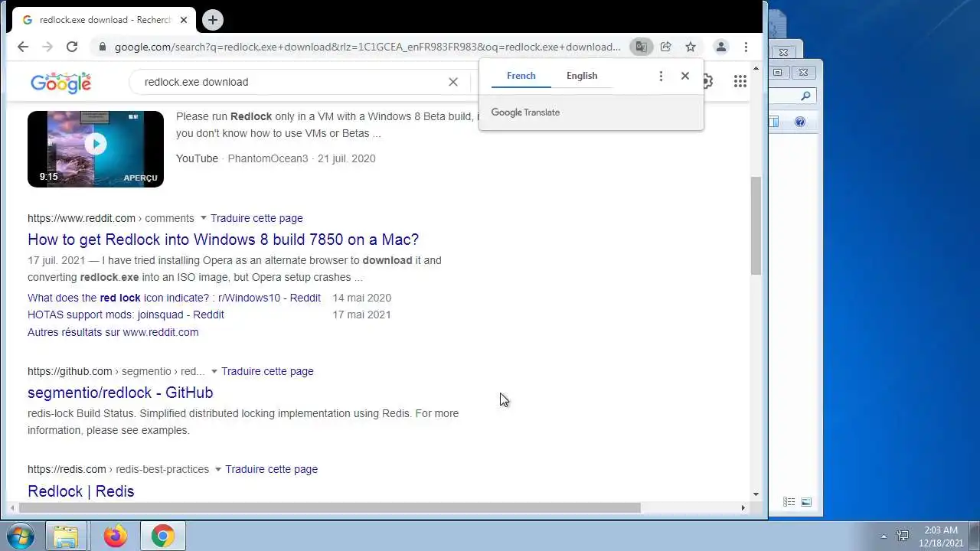The image size is (980, 551).
Task: Share this page from the address bar
Action: click(x=666, y=47)
